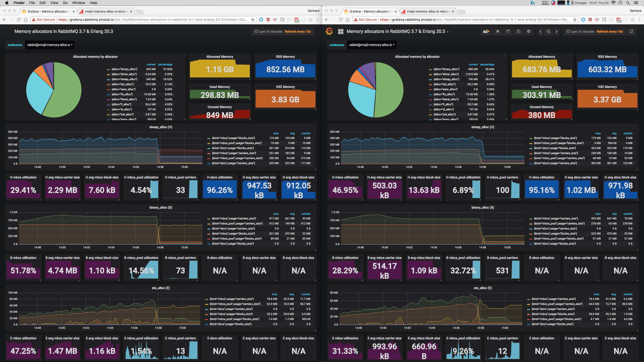Open the time range picker in the left window
The width and height of the screenshot is (644, 362).
283,31
